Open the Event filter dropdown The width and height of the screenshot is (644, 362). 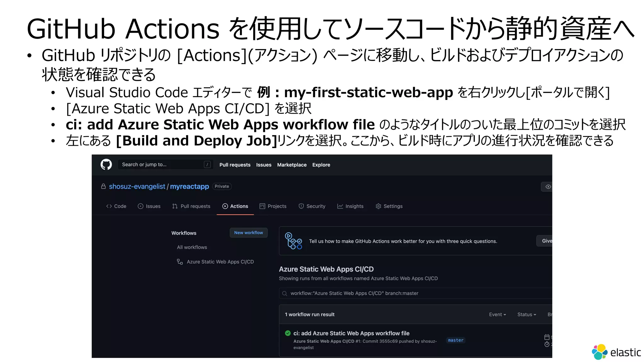tap(497, 314)
